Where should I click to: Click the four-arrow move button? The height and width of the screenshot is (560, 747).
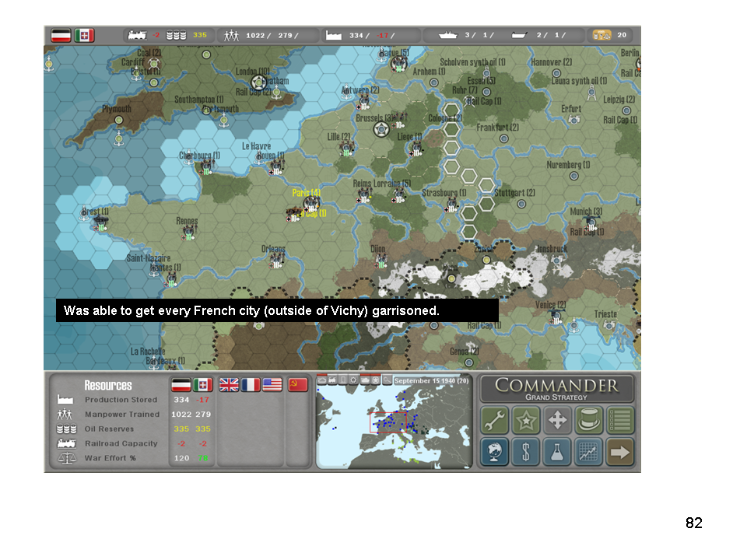(557, 421)
